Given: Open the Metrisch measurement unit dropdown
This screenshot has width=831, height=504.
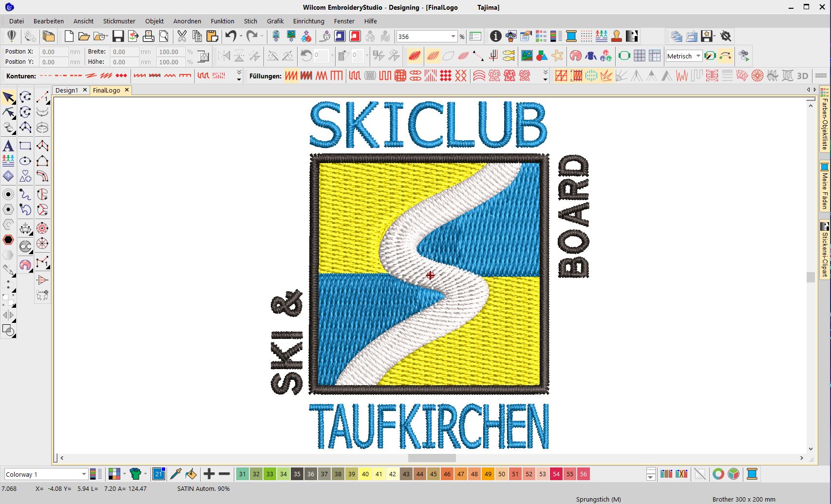Looking at the screenshot, I should tap(698, 56).
